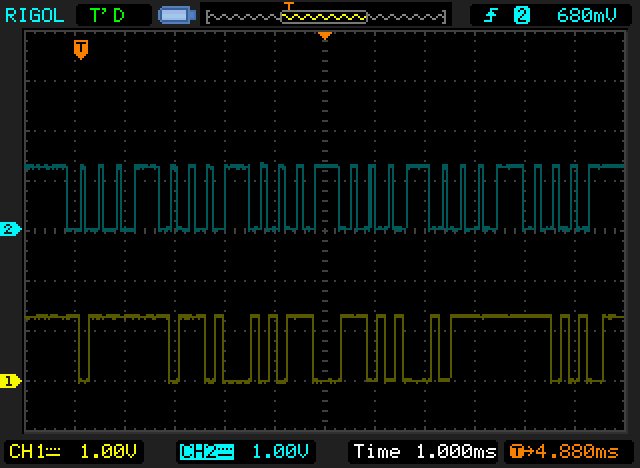
Task: Click the small orange T above memory bar
Action: coord(289,6)
